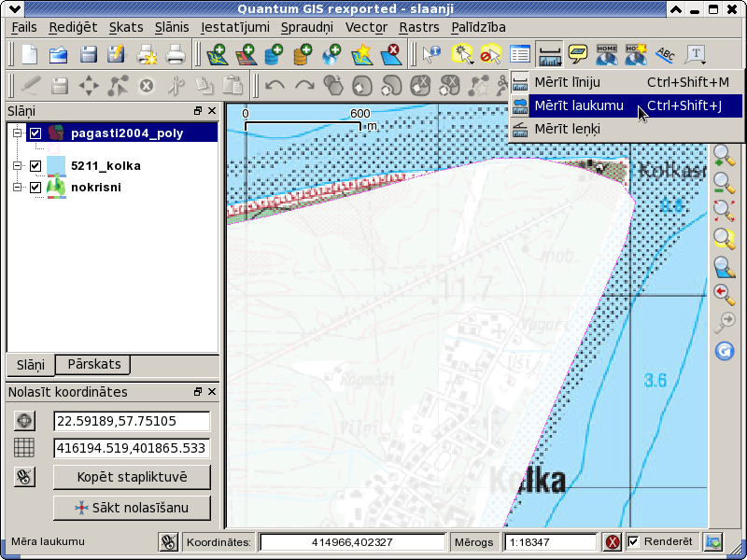Remove layer with the red X icon

click(389, 54)
